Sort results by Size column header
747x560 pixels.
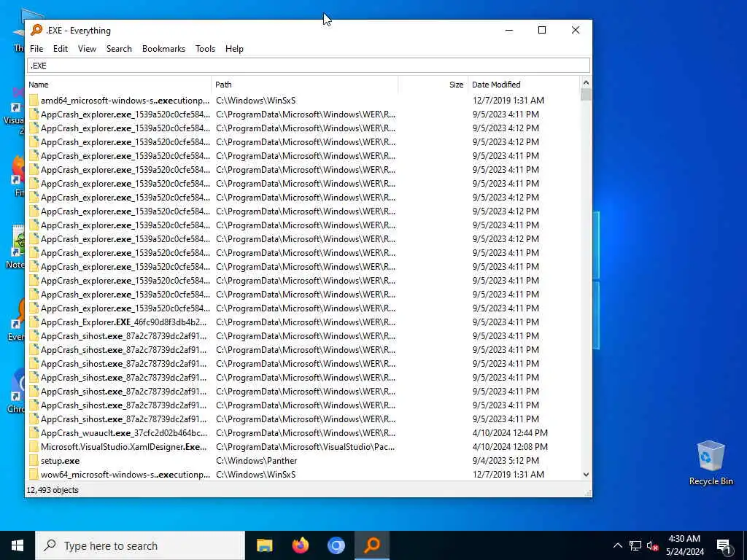tap(433, 85)
